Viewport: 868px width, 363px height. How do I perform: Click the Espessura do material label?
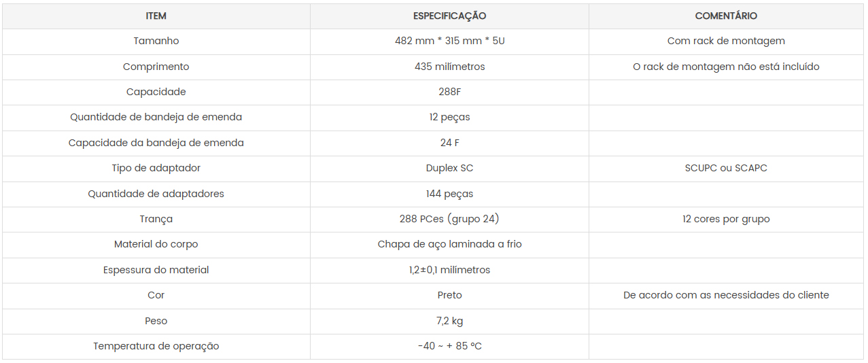(x=156, y=270)
